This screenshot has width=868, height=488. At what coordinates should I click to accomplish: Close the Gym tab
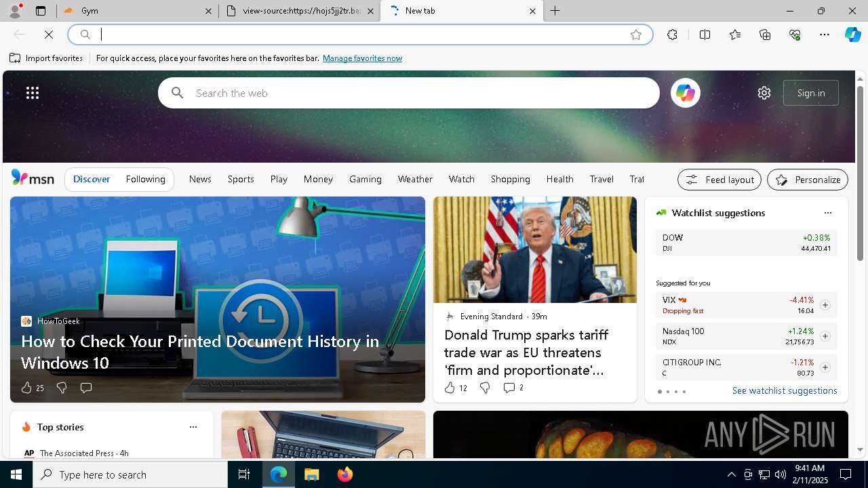(208, 11)
